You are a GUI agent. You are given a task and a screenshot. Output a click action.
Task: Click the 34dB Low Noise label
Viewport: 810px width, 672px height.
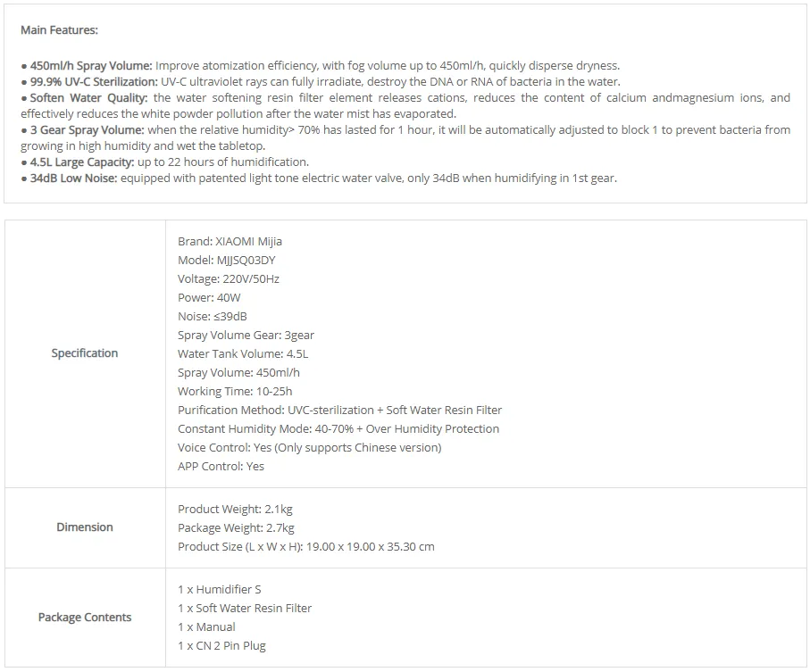tap(73, 178)
